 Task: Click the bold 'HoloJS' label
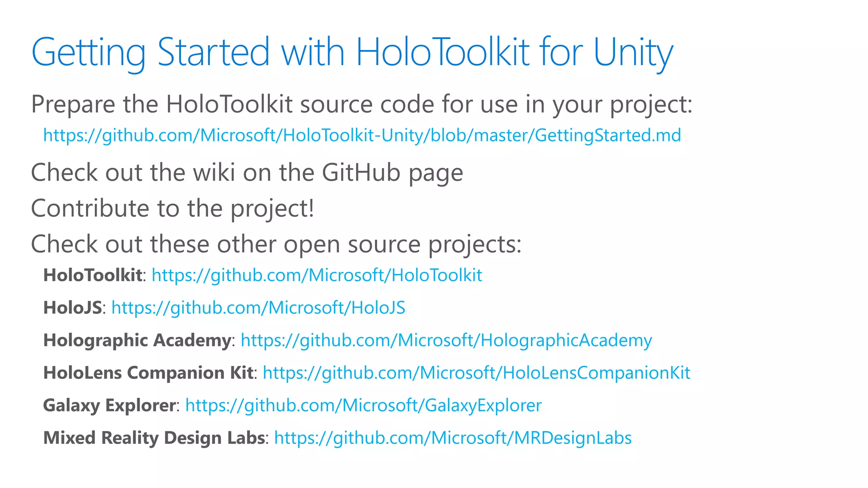pyautogui.click(x=72, y=308)
